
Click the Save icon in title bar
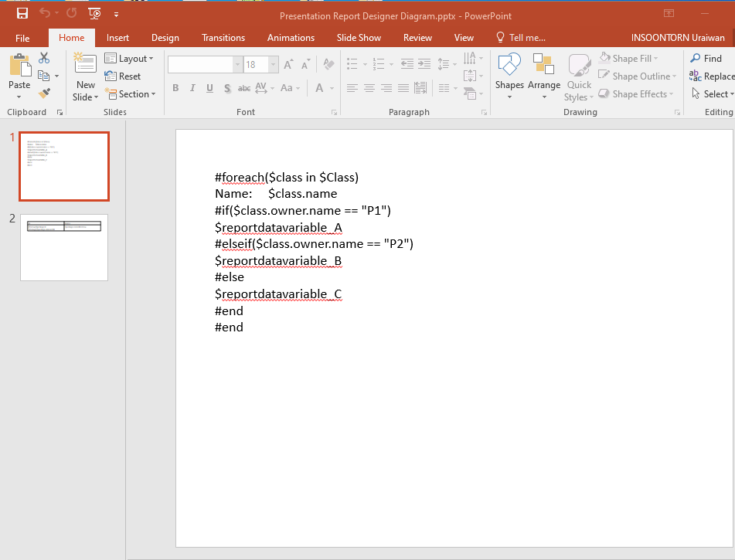(22, 13)
